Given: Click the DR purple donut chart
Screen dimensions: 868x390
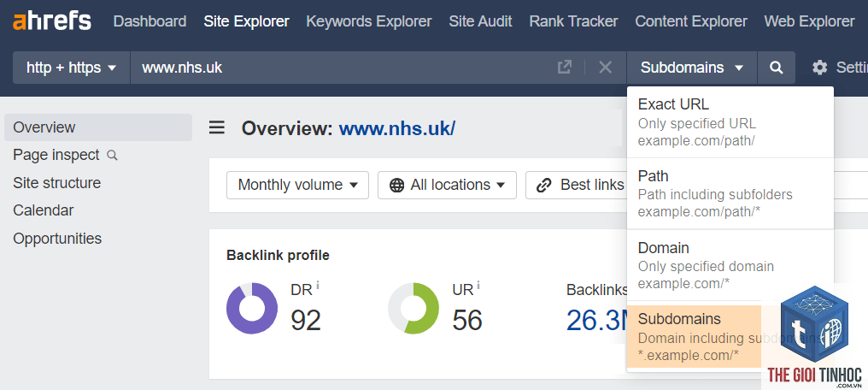Looking at the screenshot, I should coord(252,309).
